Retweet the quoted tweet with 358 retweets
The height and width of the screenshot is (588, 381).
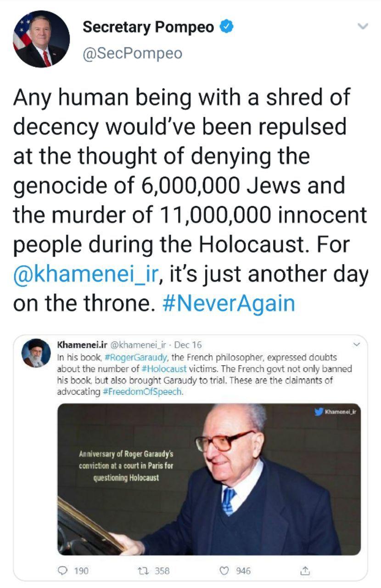click(x=142, y=571)
